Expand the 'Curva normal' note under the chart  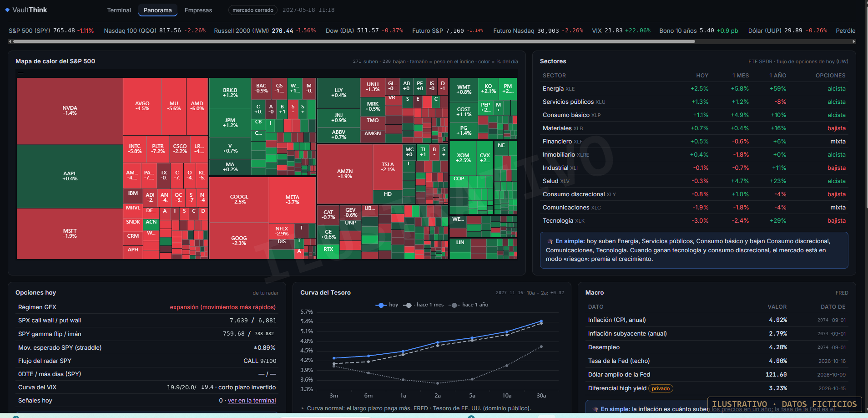[x=416, y=408]
